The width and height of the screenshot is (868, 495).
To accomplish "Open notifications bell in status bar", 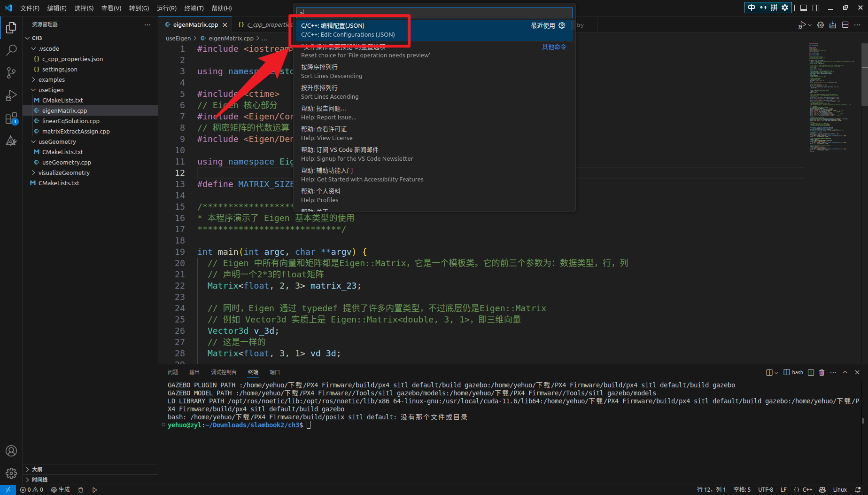I will [858, 490].
